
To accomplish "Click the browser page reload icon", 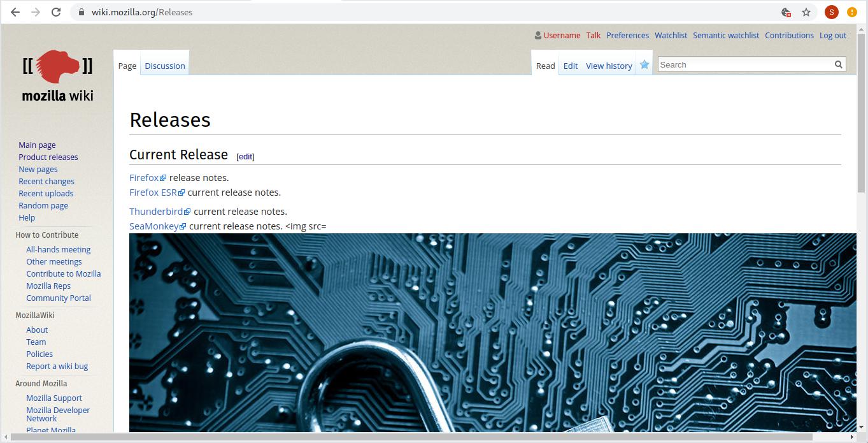I will (57, 11).
